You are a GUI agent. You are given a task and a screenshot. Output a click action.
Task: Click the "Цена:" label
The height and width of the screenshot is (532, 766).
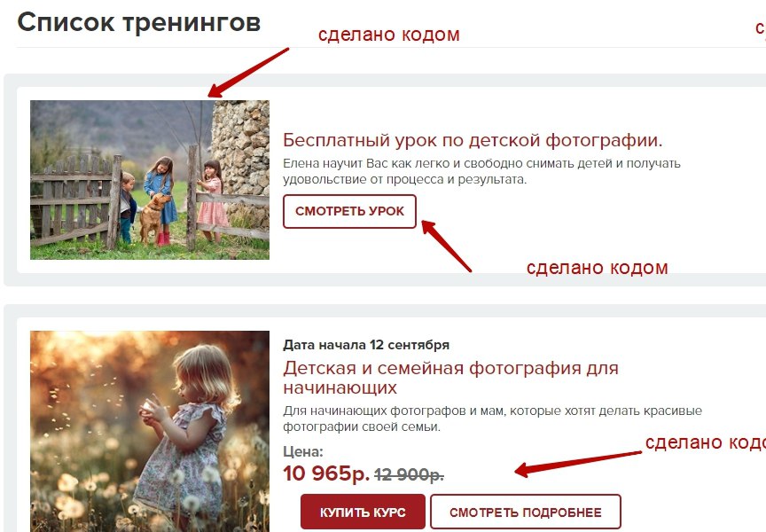click(303, 451)
